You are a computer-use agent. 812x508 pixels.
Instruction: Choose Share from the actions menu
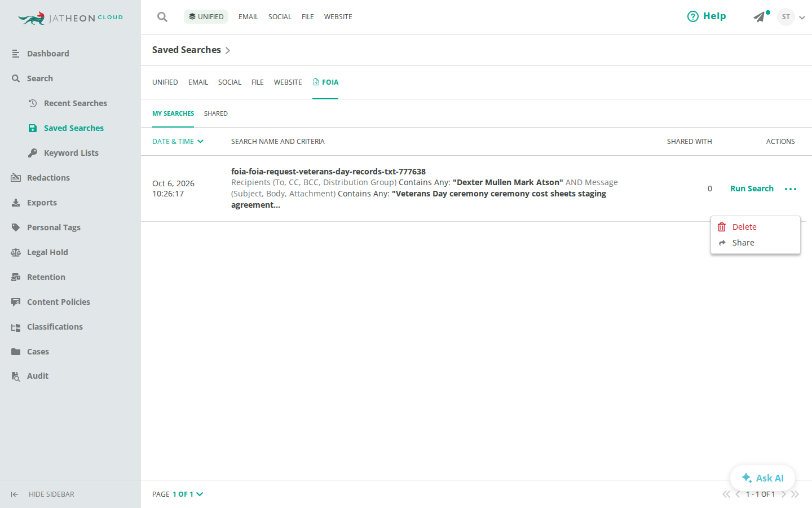coord(756,243)
